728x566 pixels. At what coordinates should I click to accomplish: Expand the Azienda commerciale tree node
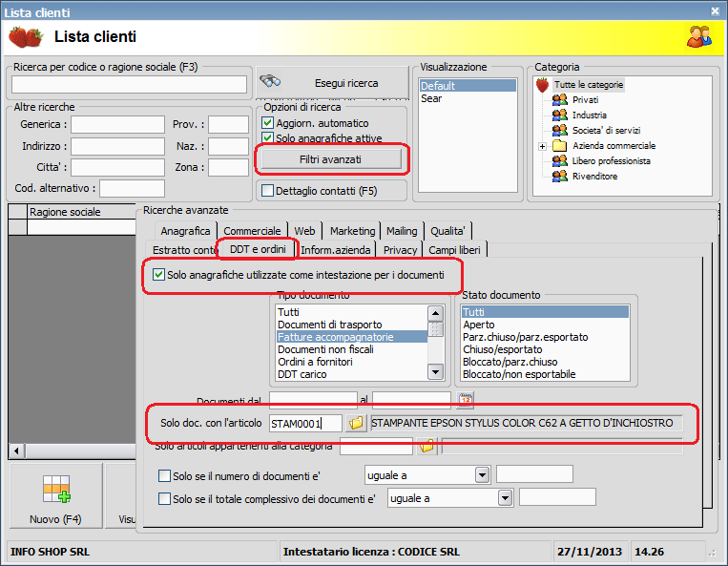point(542,146)
